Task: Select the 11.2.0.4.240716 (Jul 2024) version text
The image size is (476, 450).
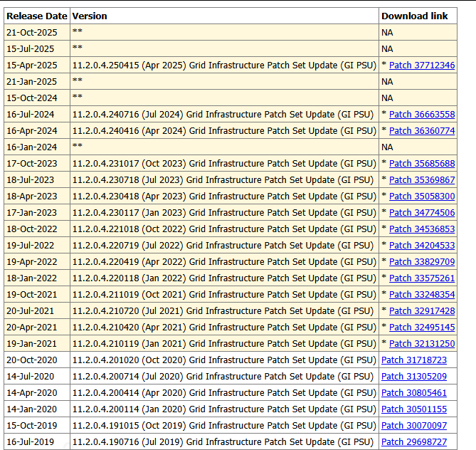Action: (223, 115)
